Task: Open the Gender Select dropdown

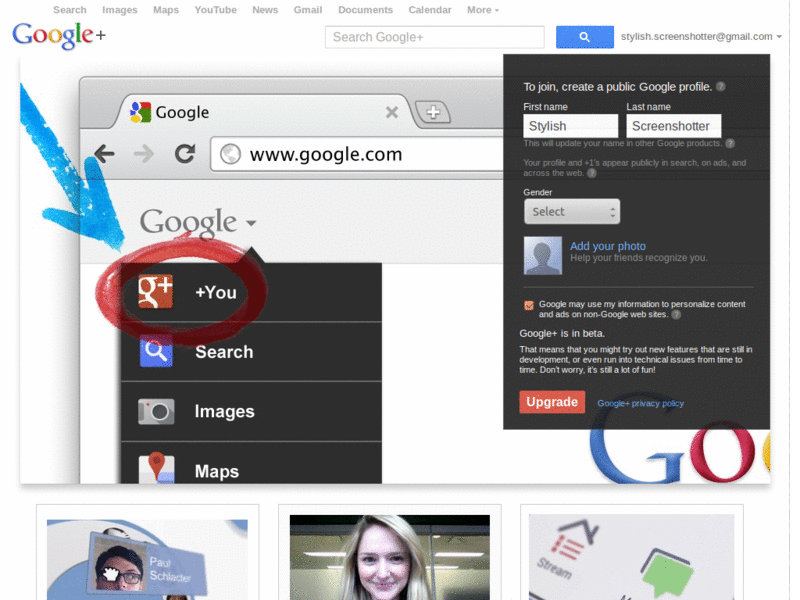Action: tap(571, 211)
